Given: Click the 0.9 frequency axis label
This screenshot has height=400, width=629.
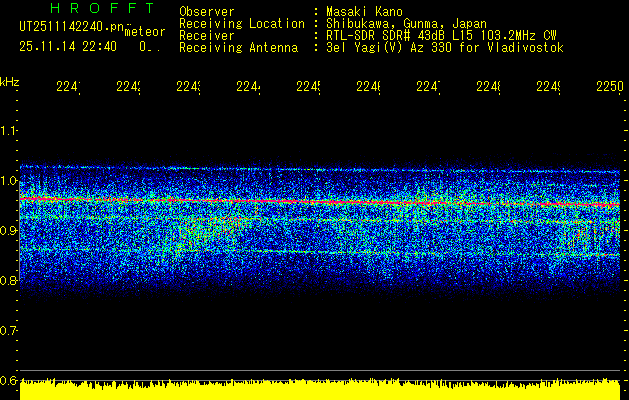Looking at the screenshot, I should [x=8, y=231].
